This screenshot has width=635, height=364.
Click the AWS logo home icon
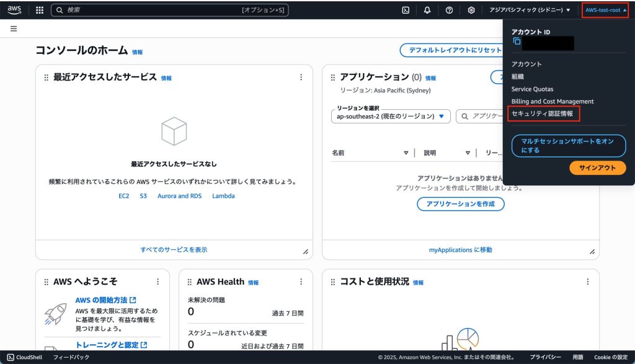14,10
